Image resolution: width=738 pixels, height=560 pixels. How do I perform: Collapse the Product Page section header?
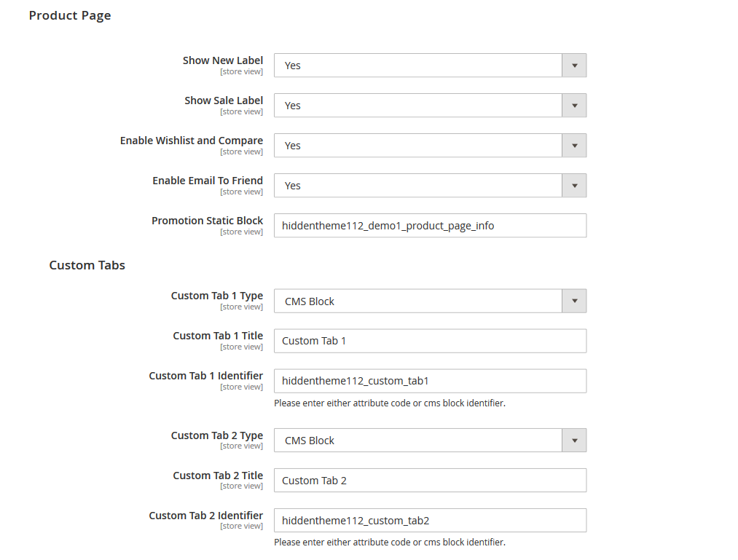pos(70,15)
